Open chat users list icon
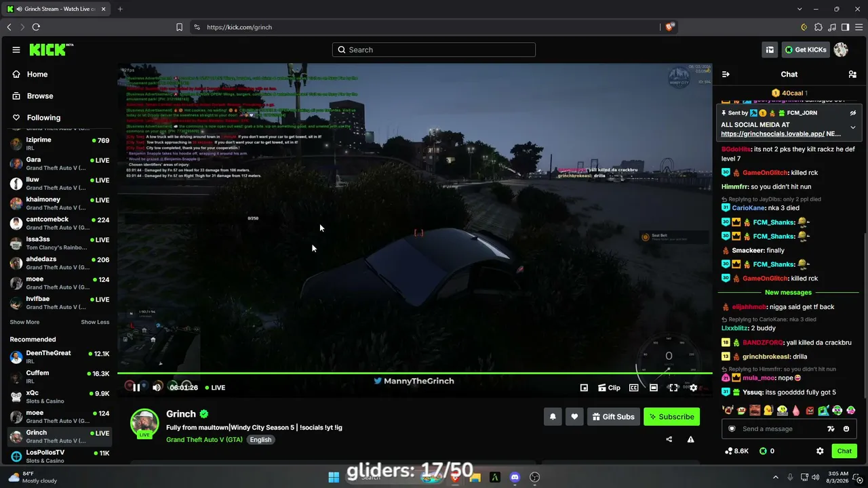Viewport: 868px width, 488px height. click(x=852, y=75)
